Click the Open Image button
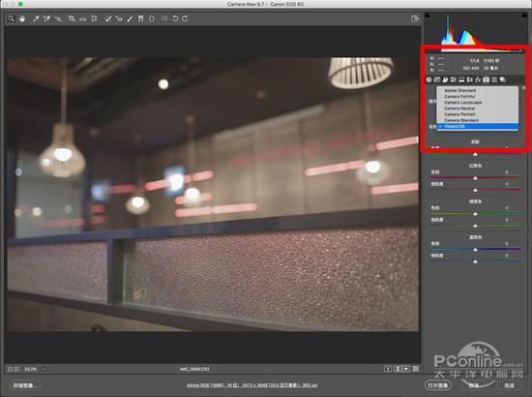The height and width of the screenshot is (397, 532). click(438, 385)
